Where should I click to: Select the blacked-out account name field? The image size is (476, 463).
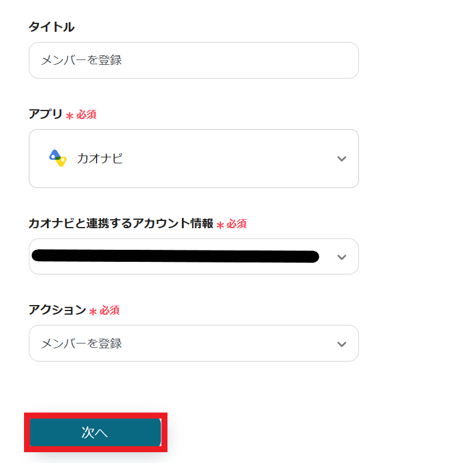click(175, 256)
